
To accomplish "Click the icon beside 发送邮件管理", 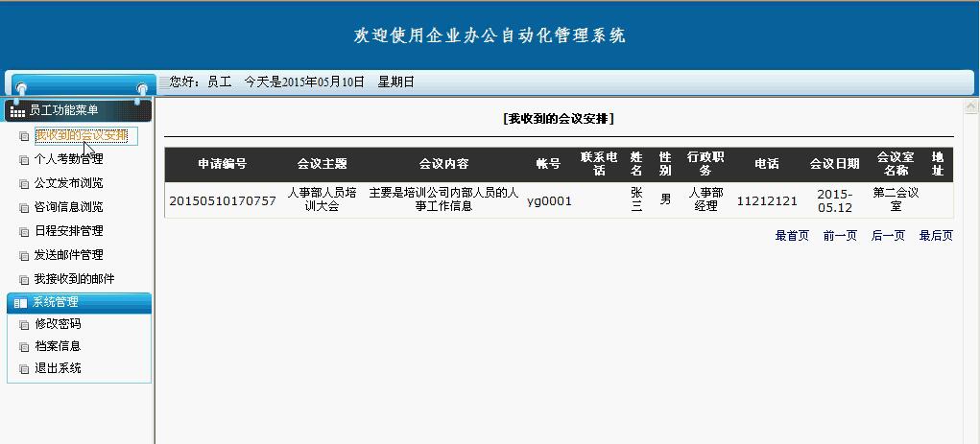I will (24, 256).
